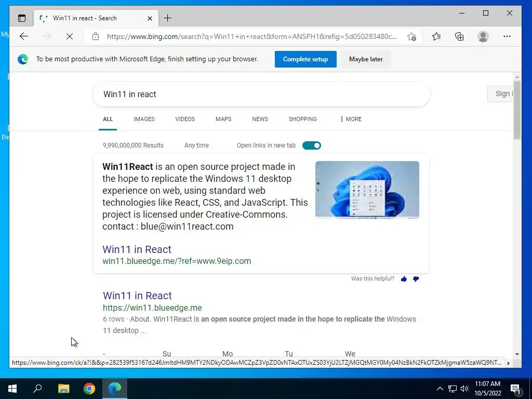The height and width of the screenshot is (399, 532).
Task: Launch Google Chrome from taskbar
Action: click(89, 389)
